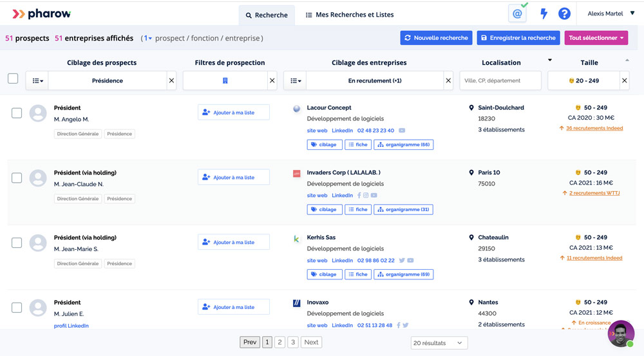Clear the prospection filter
The width and height of the screenshot is (644, 356).
point(272,80)
